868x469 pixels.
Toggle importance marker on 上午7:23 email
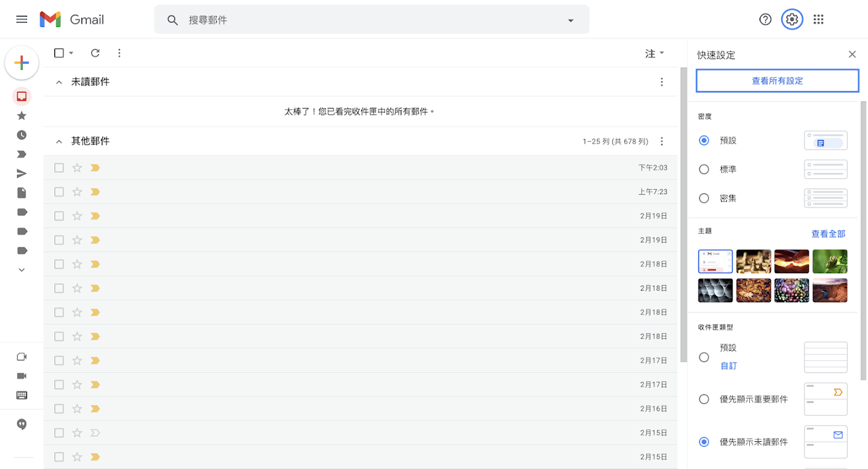tap(95, 192)
